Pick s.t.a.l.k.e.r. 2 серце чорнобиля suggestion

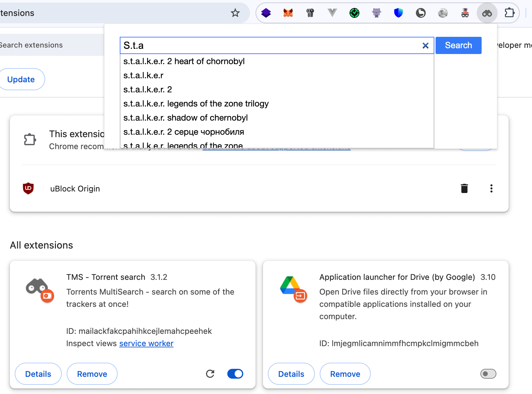(277, 132)
